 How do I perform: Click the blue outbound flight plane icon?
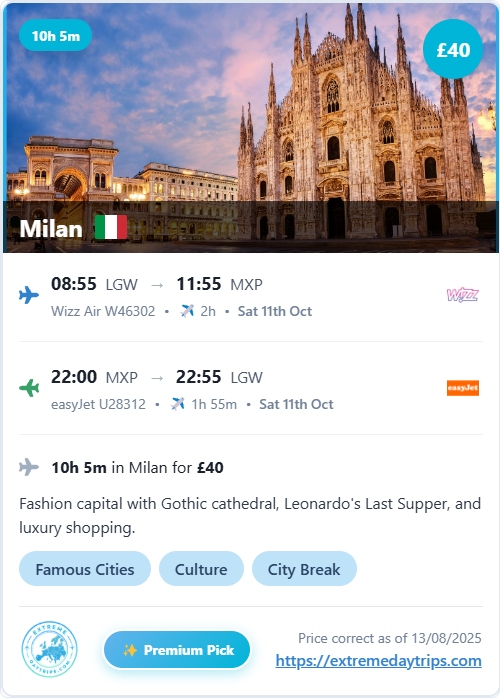29,295
